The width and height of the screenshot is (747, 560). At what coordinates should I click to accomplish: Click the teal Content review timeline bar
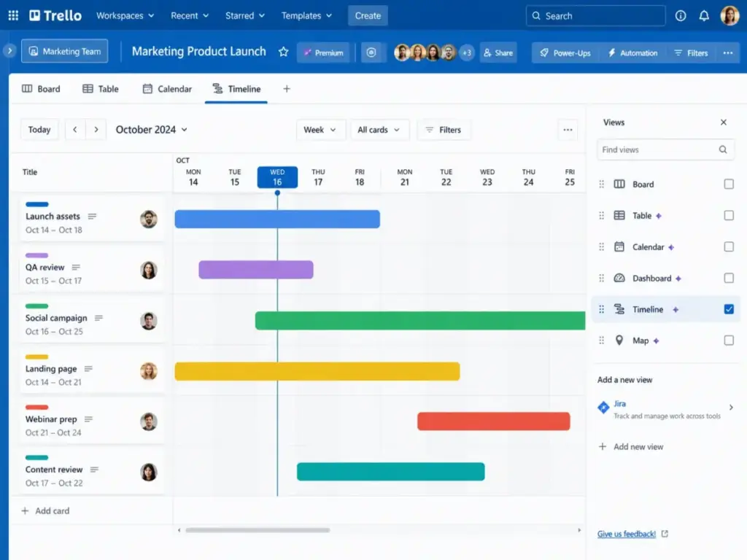coord(391,472)
